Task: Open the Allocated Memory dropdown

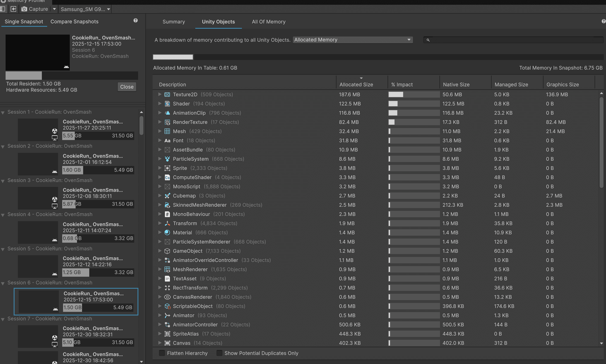Action: pos(353,40)
